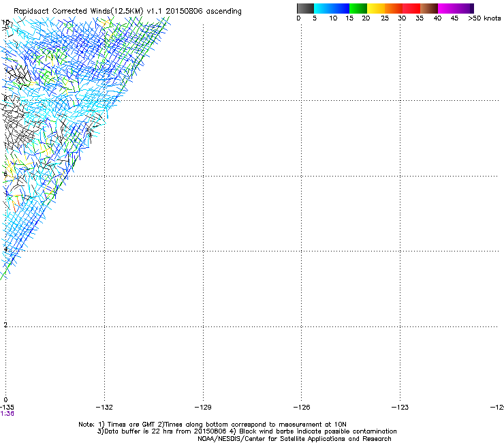Select the magenta 40-45 knots color band
The height and width of the screenshot is (443, 504).
click(447, 8)
